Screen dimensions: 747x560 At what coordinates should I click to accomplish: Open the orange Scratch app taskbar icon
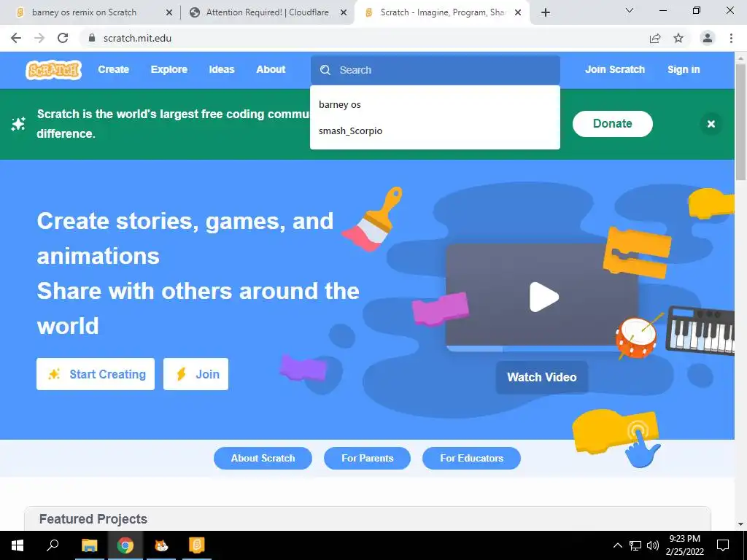(x=197, y=545)
